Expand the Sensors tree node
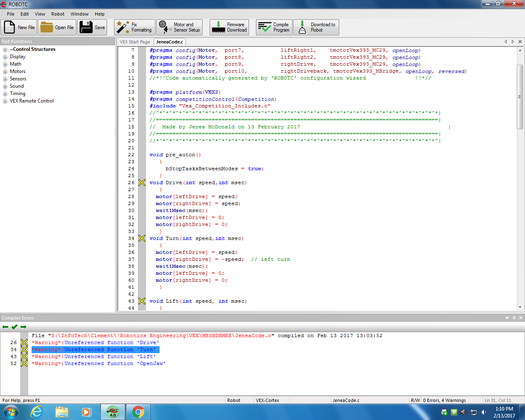 pyautogui.click(x=5, y=79)
